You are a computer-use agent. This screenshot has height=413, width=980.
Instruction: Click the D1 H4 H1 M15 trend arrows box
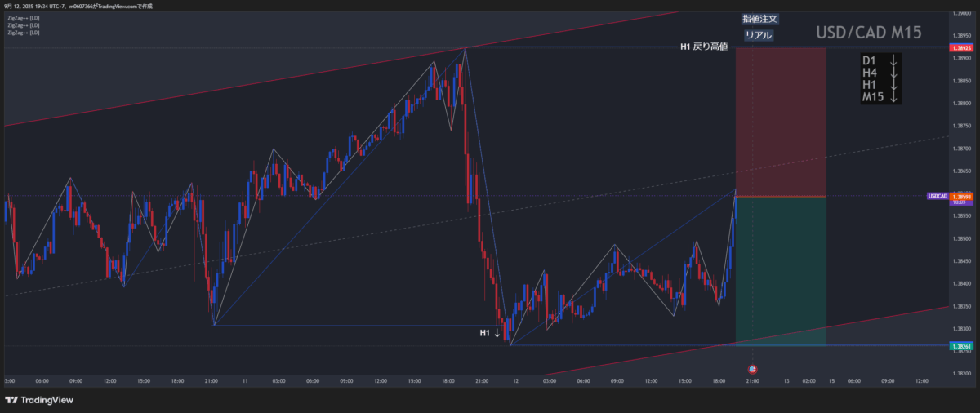coord(880,79)
